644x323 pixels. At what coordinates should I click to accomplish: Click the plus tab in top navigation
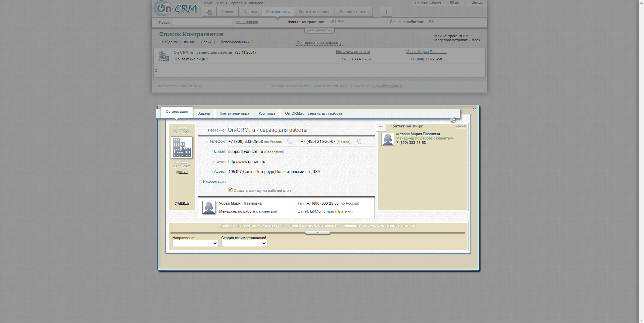click(386, 12)
